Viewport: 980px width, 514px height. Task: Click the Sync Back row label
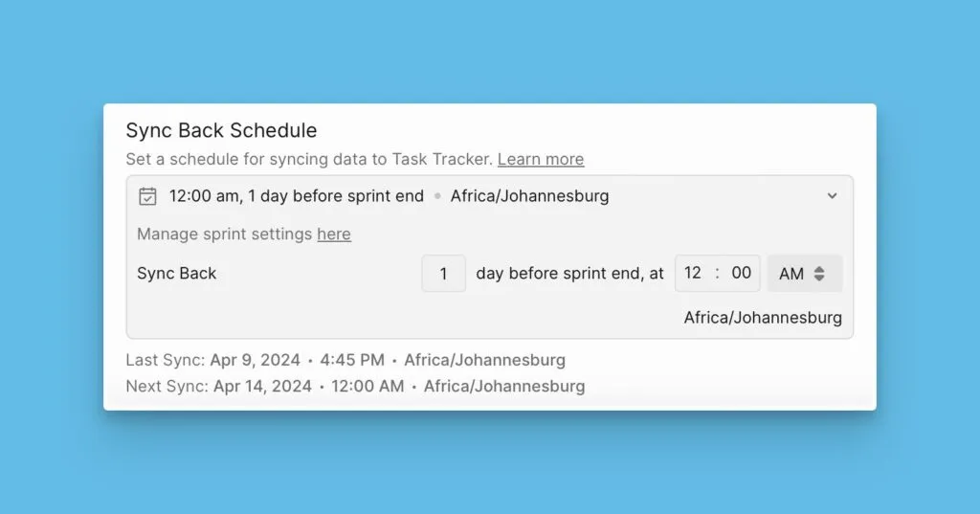[x=177, y=274]
